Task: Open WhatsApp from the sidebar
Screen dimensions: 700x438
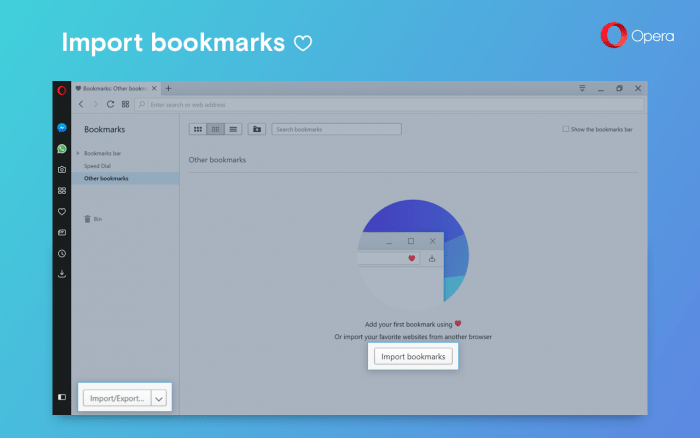Action: pyautogui.click(x=62, y=149)
